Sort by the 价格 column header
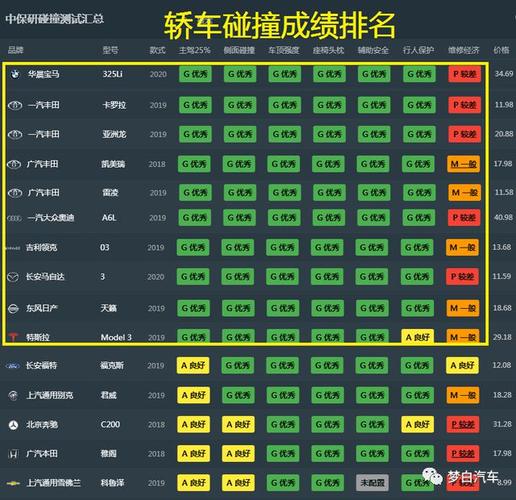This screenshot has height=500, width=516. [x=501, y=50]
